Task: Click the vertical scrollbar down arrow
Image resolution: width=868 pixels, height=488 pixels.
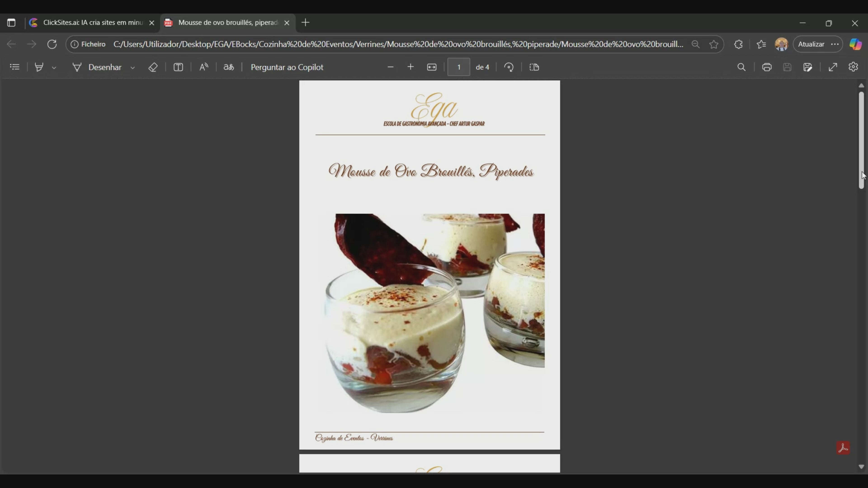Action: (x=861, y=467)
